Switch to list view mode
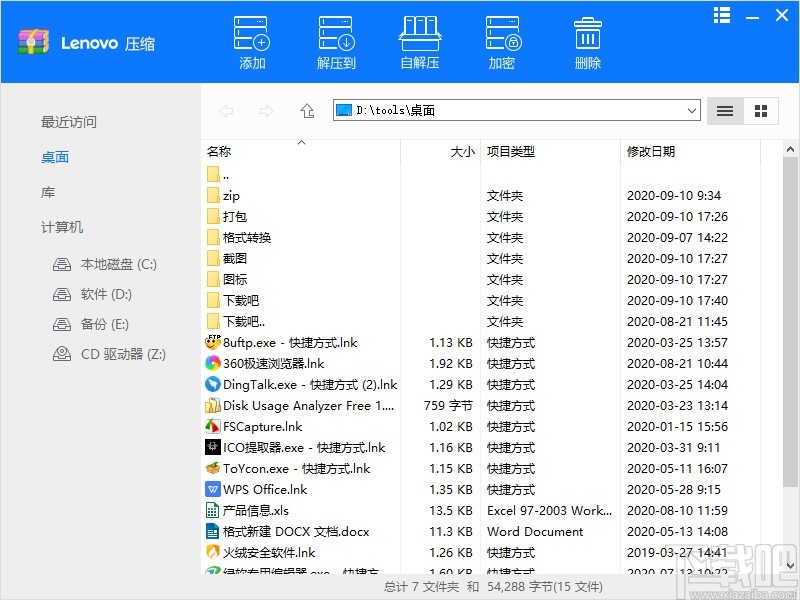This screenshot has height=600, width=800. pos(724,111)
